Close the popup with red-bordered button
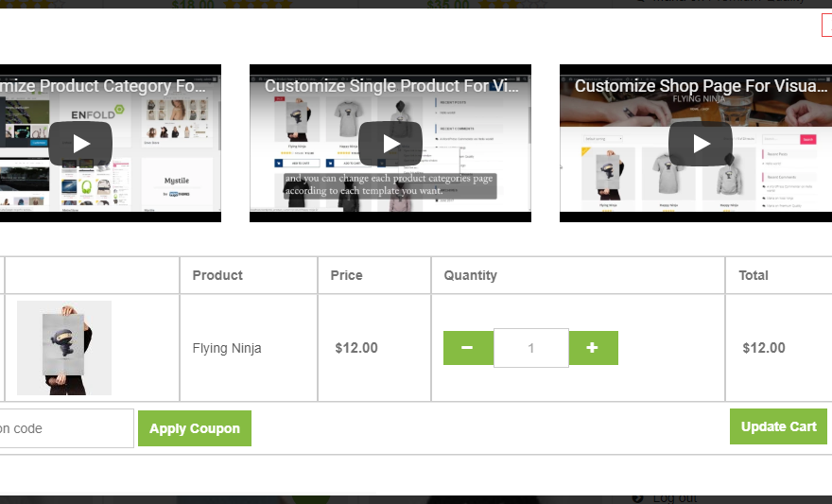The image size is (832, 504). coord(826,25)
